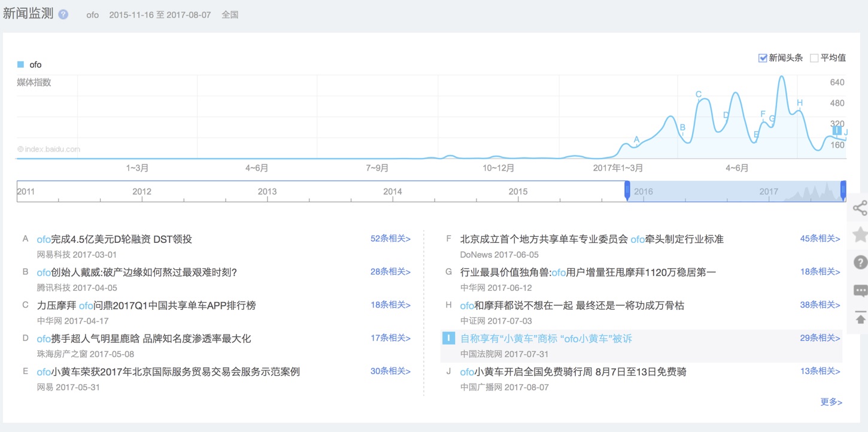
Task: Click the blue ofo legend square
Action: (x=20, y=65)
